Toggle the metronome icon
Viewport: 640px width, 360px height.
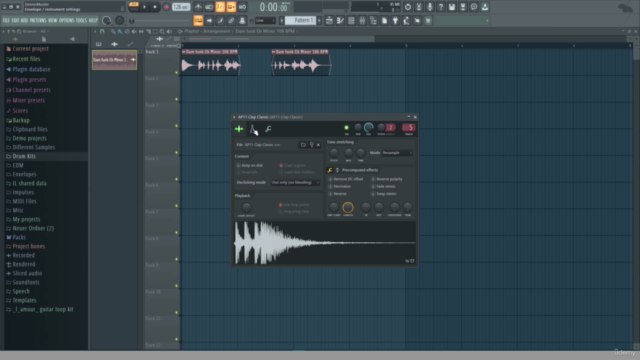(198, 7)
